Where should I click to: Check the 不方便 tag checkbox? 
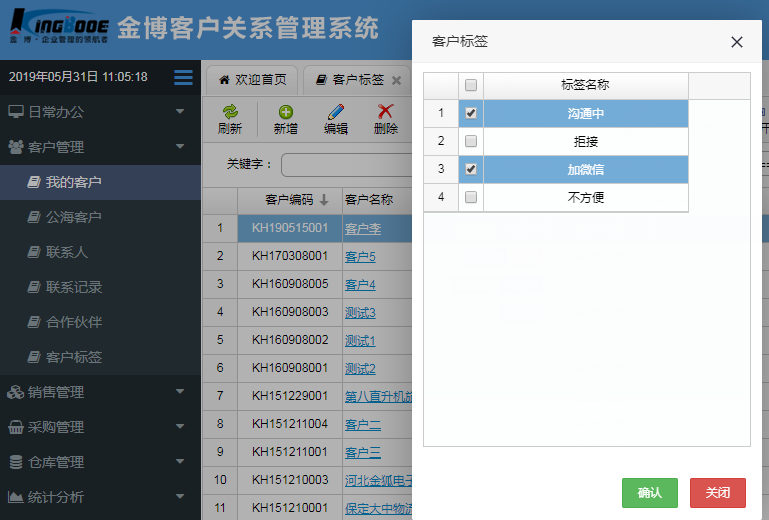tap(471, 198)
